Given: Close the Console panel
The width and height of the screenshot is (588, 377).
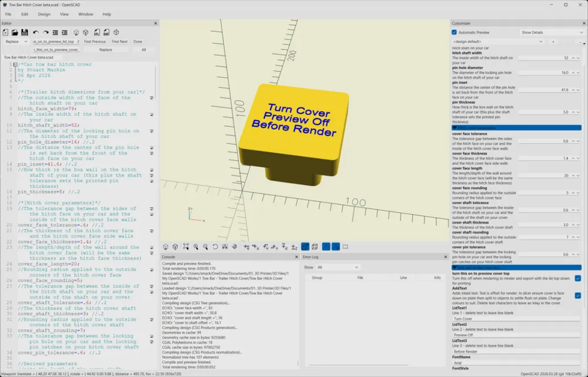Looking at the screenshot, I should point(296,257).
